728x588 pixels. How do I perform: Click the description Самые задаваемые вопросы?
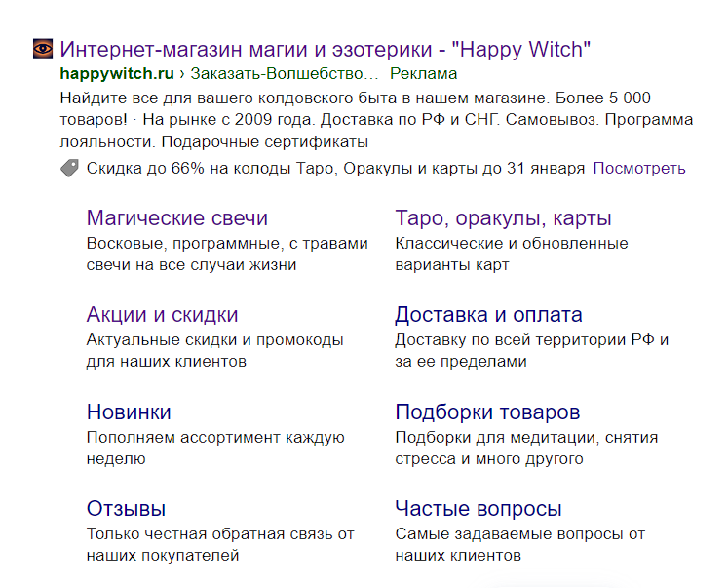(520, 544)
